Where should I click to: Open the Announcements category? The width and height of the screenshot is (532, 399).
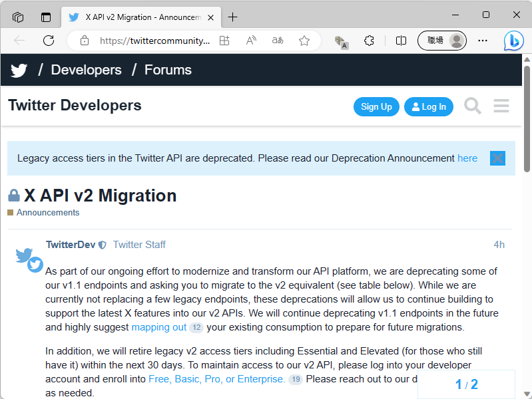tap(48, 213)
